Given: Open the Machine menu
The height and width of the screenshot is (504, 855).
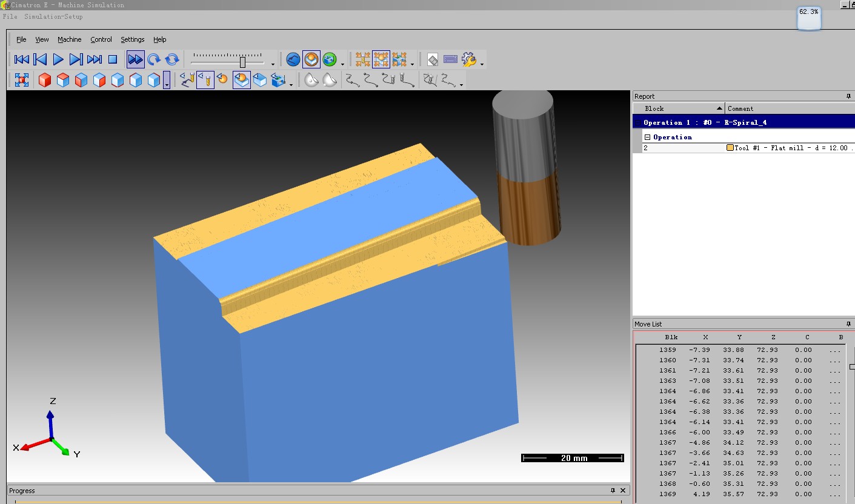Looking at the screenshot, I should 70,39.
